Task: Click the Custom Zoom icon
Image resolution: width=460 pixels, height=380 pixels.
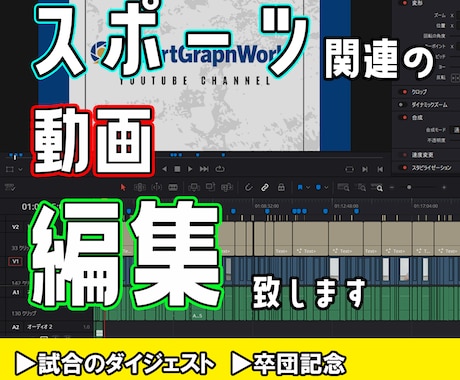Action: pyautogui.click(x=377, y=187)
